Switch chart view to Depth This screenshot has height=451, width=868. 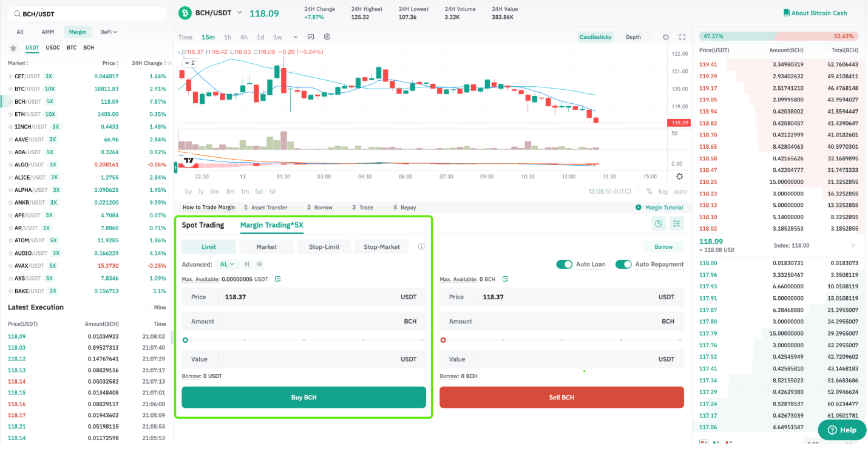point(633,37)
